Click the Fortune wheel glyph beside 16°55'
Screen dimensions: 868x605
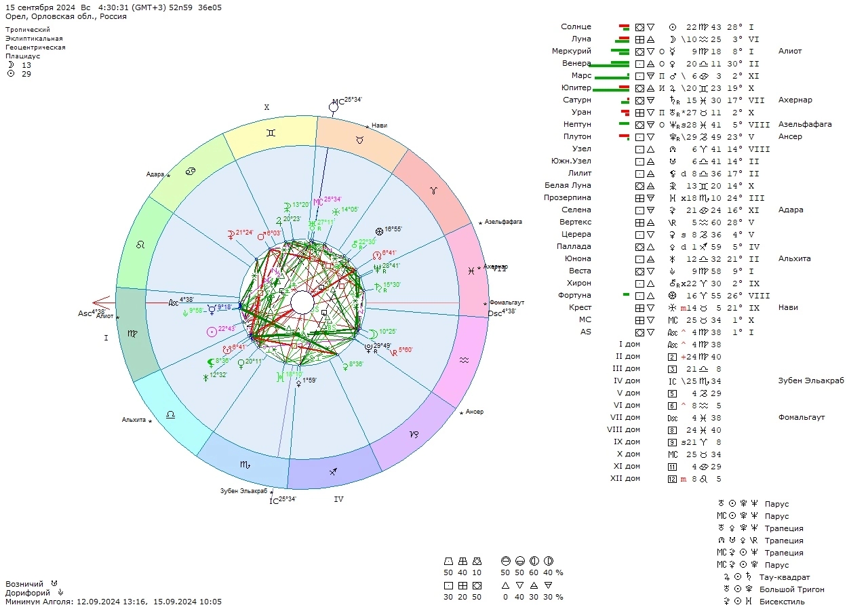point(379,231)
